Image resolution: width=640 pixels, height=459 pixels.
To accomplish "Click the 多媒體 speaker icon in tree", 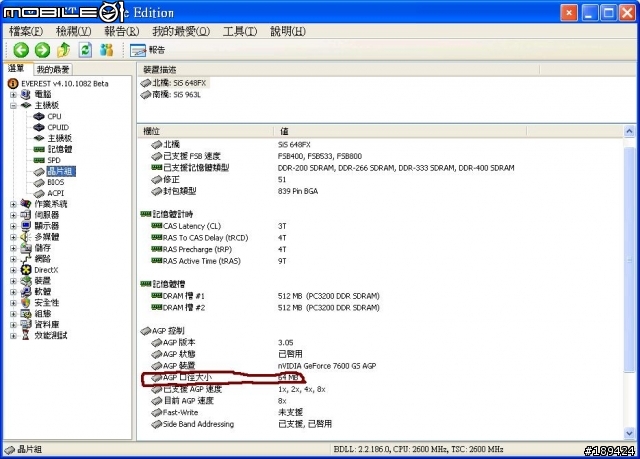I will [26, 237].
